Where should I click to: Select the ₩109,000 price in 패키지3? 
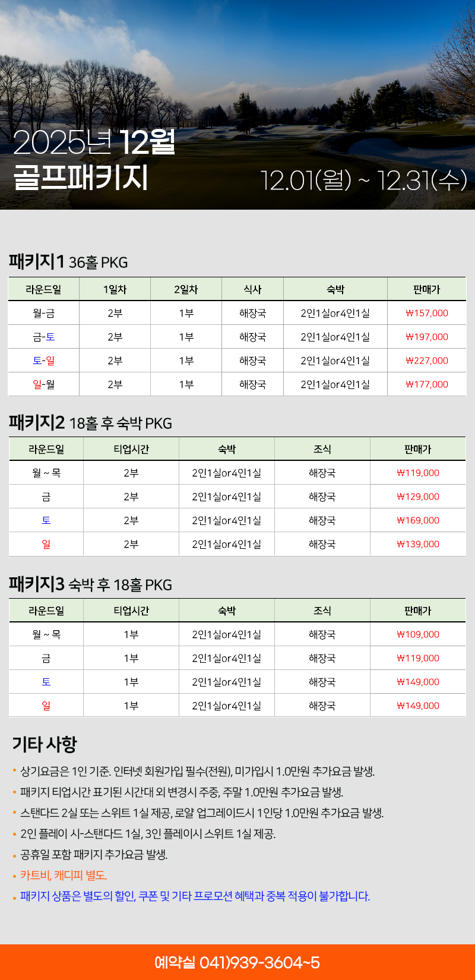[x=418, y=634]
